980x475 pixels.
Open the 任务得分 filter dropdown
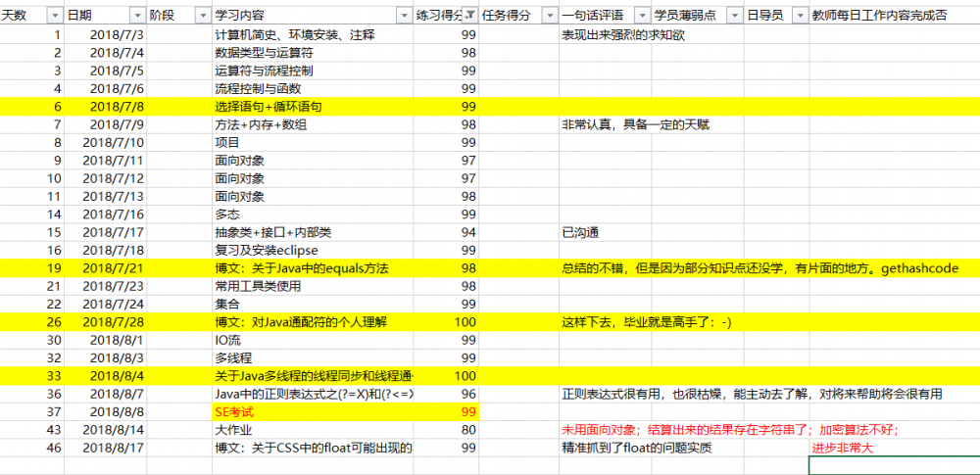point(550,16)
